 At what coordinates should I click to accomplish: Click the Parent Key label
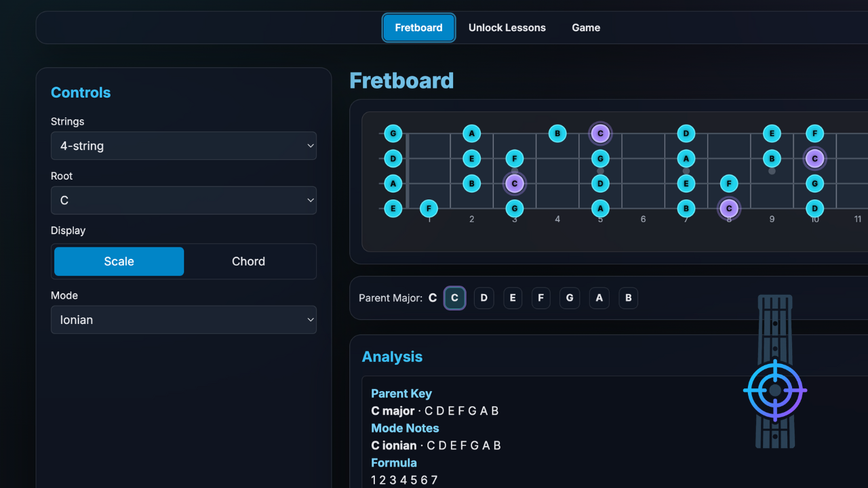pos(401,394)
